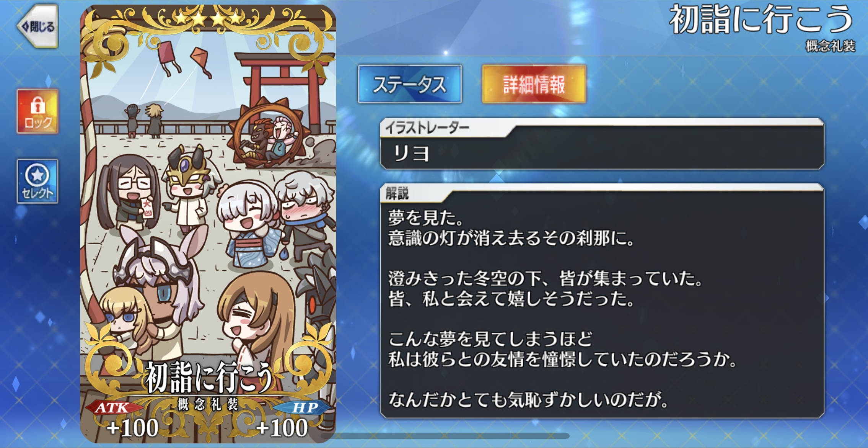Viewport: 868px width, 448px height.
Task: Tap the craft essence card illustration
Action: click(x=208, y=224)
